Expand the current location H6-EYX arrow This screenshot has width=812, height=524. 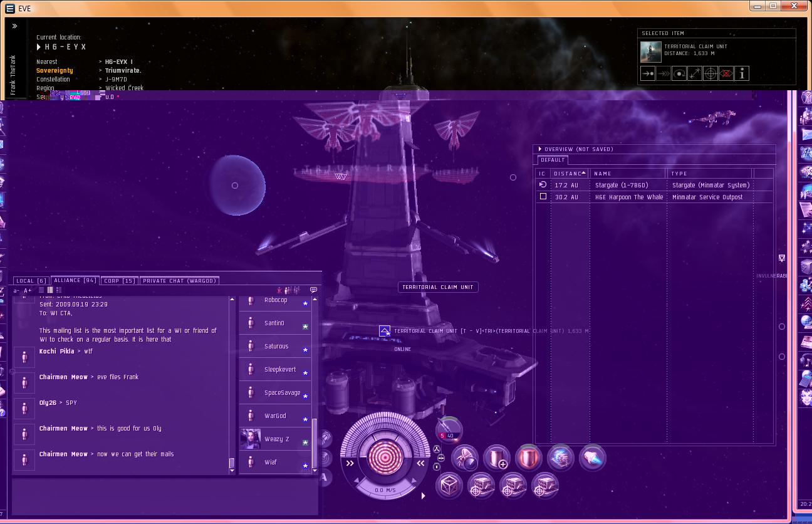[x=39, y=47]
